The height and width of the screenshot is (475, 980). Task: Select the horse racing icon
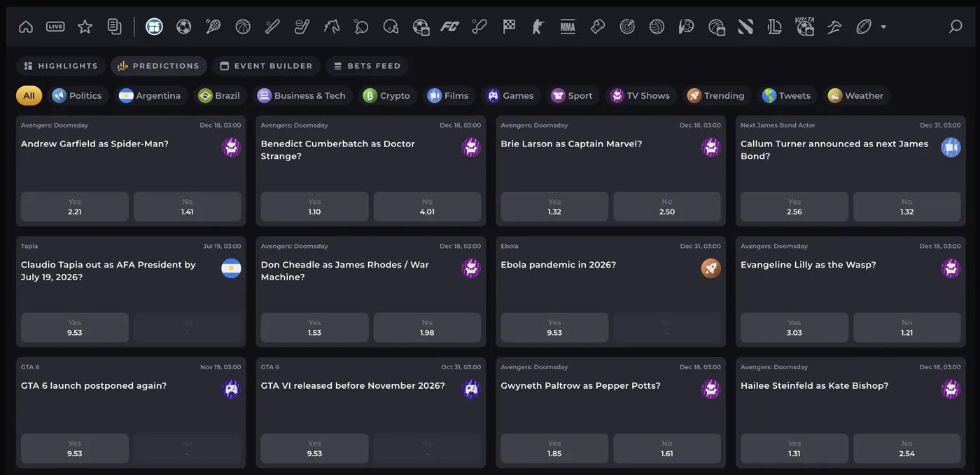click(x=332, y=27)
